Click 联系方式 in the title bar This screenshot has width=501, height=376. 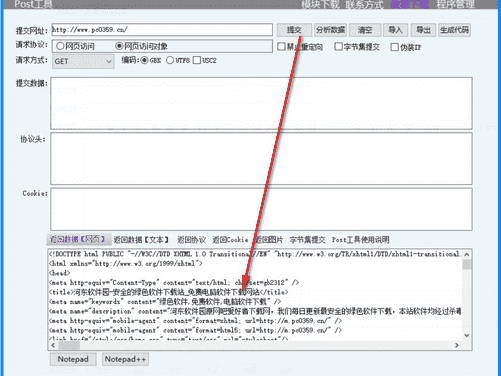point(364,4)
